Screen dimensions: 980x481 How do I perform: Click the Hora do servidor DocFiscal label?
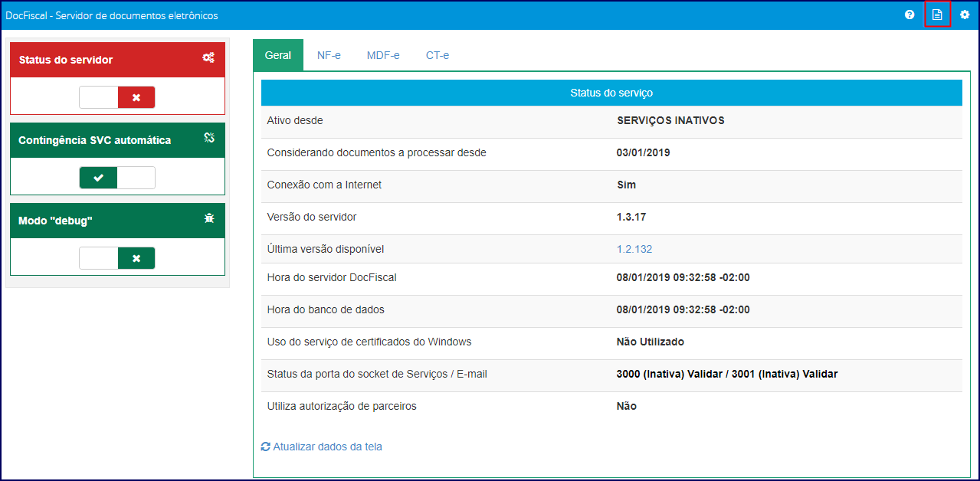click(x=332, y=277)
